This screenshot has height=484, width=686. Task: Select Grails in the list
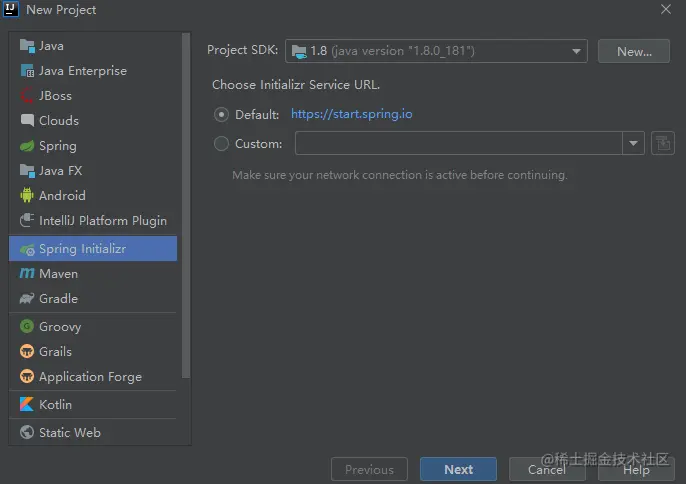(x=93, y=351)
